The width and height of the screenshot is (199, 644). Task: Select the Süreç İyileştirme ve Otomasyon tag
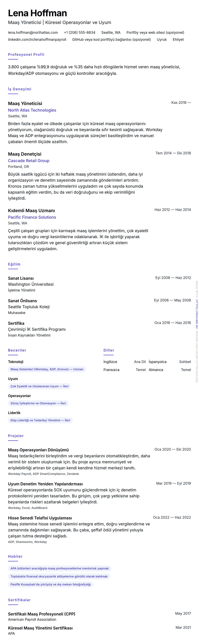pyautogui.click(x=38, y=403)
